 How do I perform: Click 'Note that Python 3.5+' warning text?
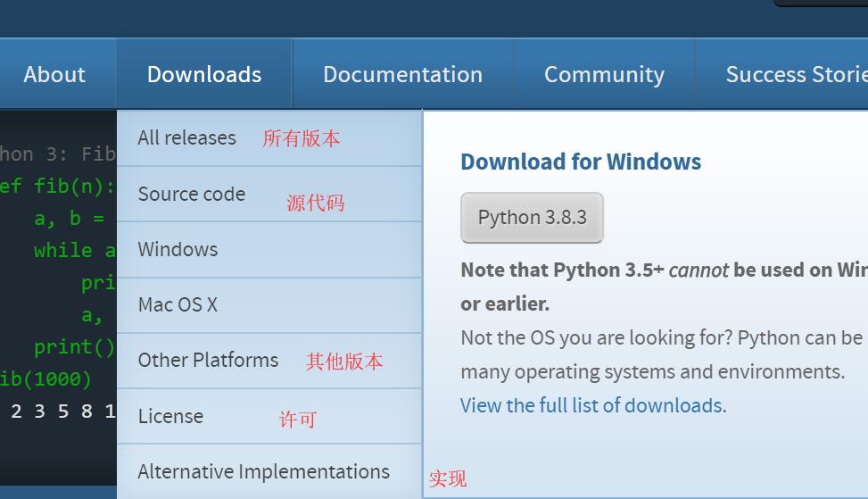(562, 270)
